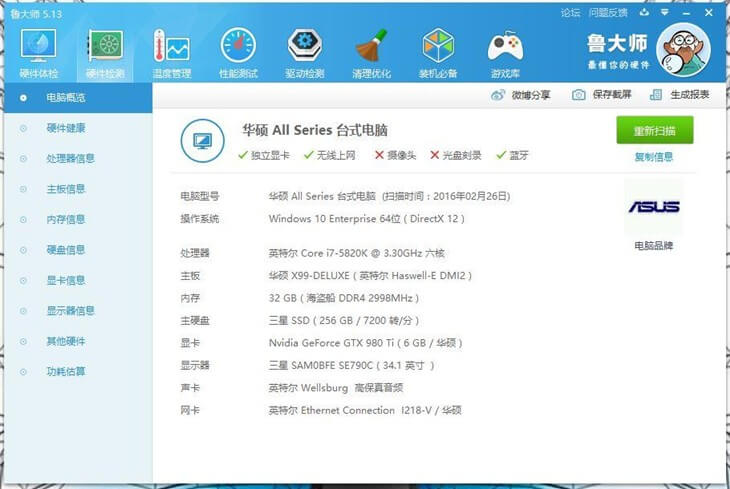Click the 驱动检测 driver detection icon
730x489 pixels.
click(x=304, y=52)
